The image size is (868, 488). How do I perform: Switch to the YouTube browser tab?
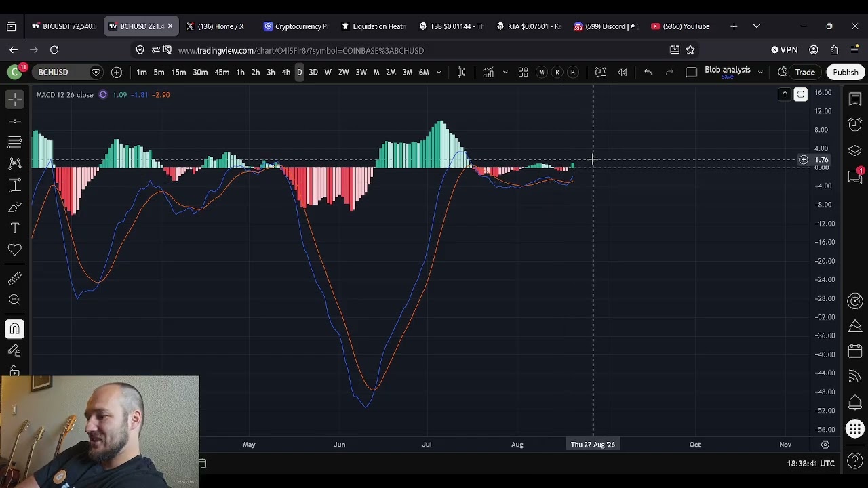click(680, 26)
